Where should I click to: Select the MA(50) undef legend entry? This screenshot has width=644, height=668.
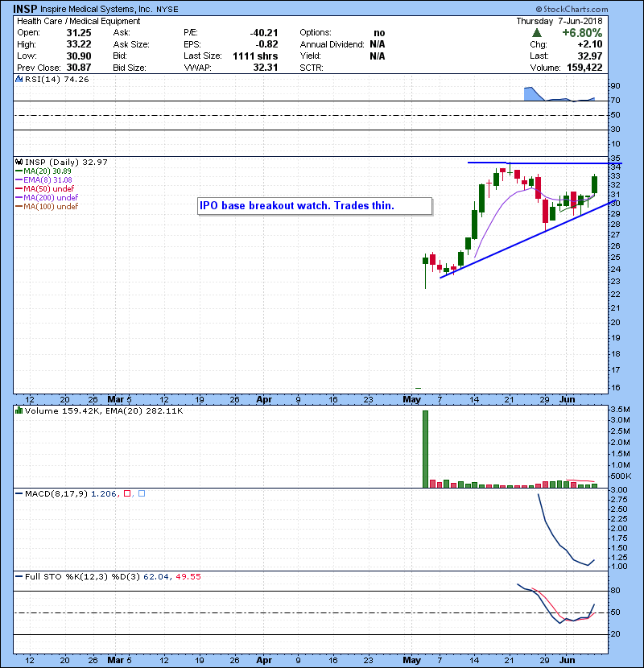point(45,188)
